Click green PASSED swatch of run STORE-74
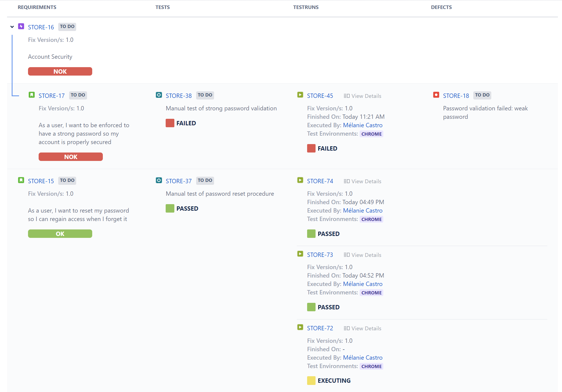This screenshot has width=562, height=392. (311, 234)
